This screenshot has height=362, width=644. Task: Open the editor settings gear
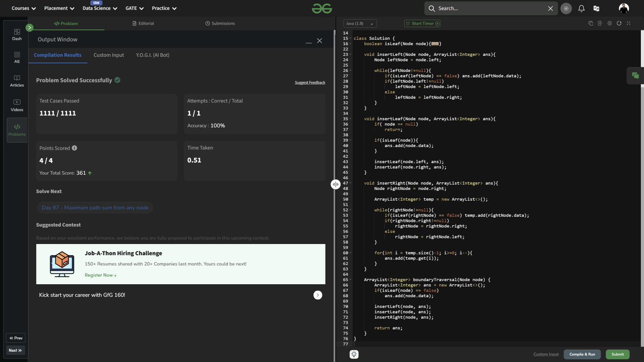610,24
